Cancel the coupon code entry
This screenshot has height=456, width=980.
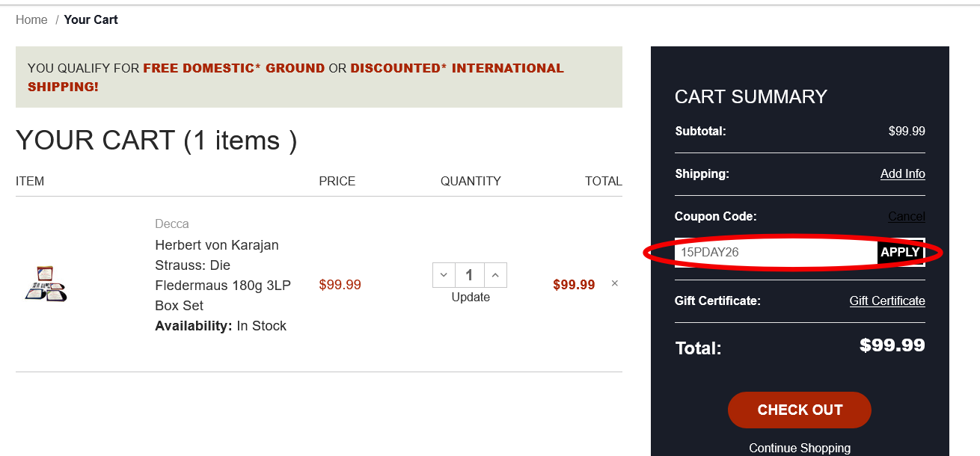click(x=906, y=216)
